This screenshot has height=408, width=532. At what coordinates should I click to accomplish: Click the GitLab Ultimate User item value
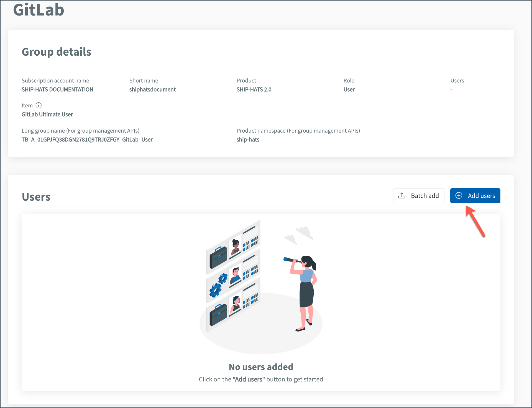pos(47,114)
